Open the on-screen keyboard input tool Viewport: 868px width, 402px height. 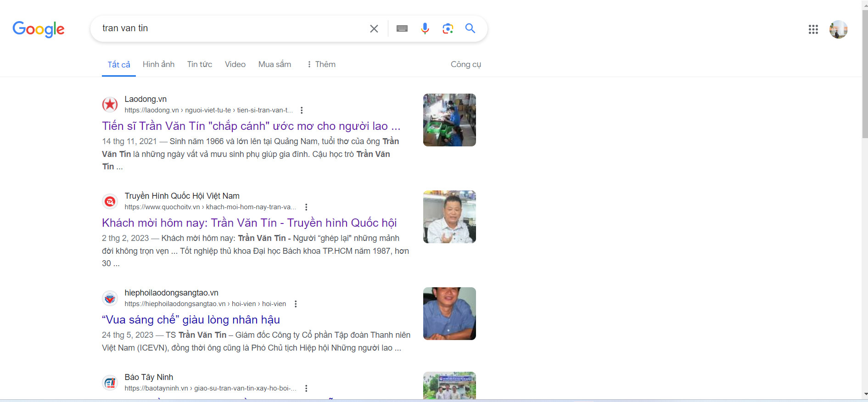(402, 28)
